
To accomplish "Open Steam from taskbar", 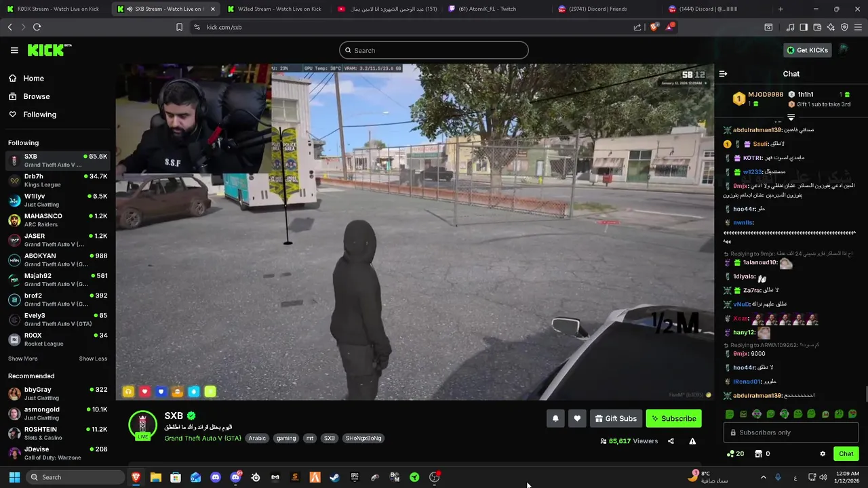I will (334, 477).
